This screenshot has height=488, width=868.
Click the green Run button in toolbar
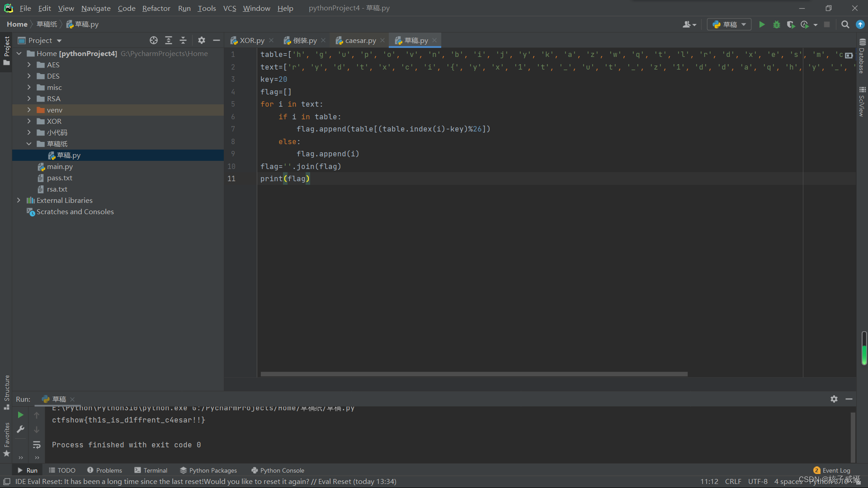[762, 24]
